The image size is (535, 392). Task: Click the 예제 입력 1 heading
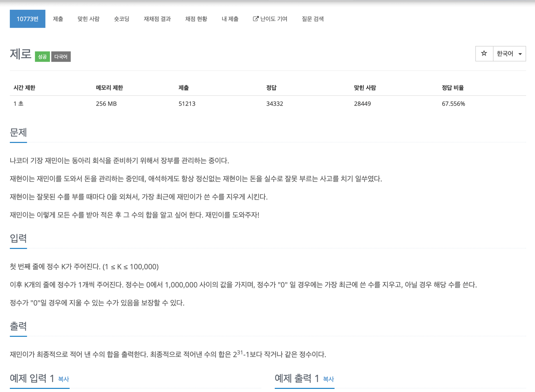[32, 378]
